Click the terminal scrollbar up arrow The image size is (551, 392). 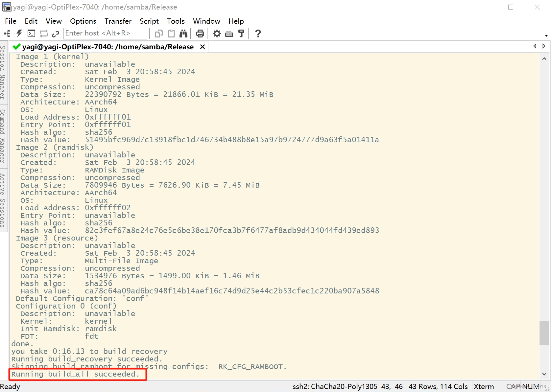544,59
